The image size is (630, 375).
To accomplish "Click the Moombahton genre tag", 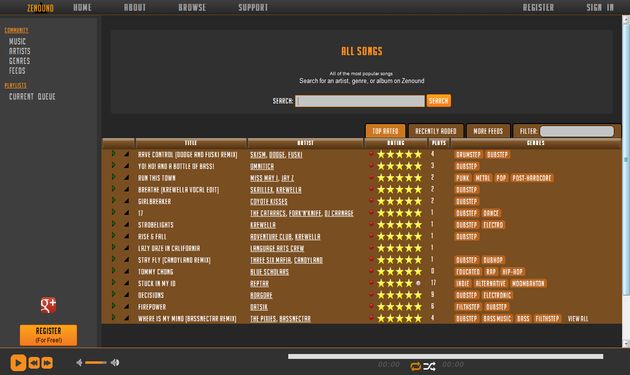I will coord(528,283).
